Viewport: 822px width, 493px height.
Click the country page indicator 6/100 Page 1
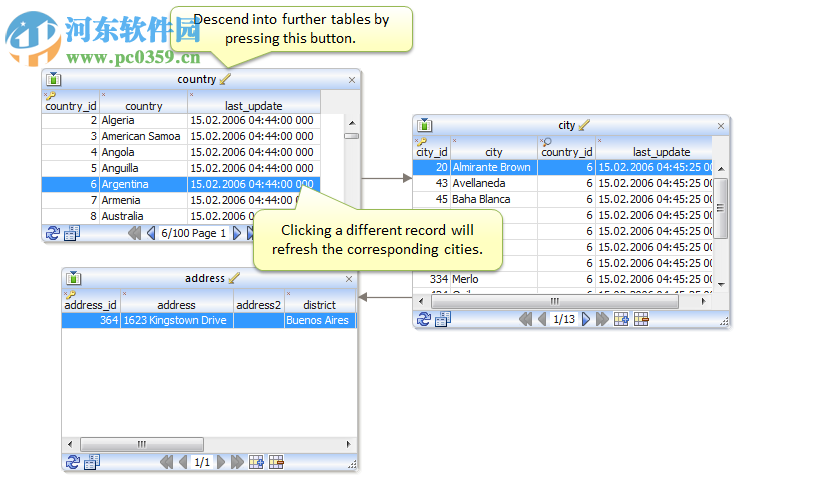193,233
